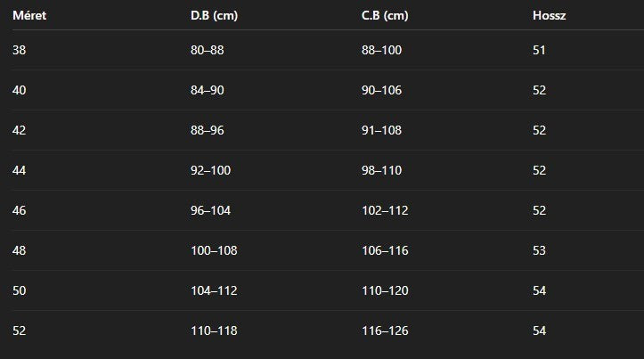Click the 116–126 C.B value
The width and height of the screenshot is (644, 359).
[385, 330]
